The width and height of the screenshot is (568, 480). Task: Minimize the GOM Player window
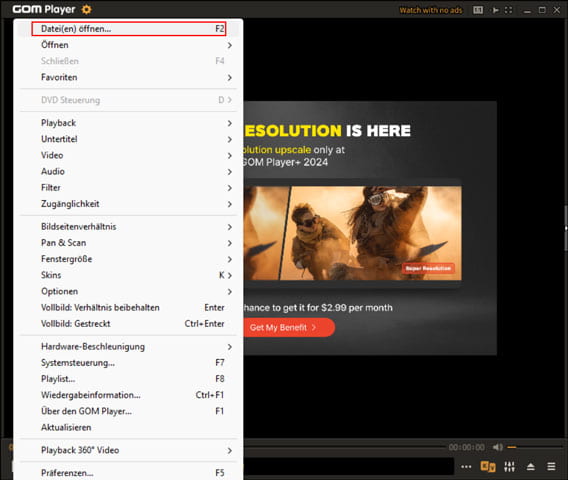click(527, 11)
